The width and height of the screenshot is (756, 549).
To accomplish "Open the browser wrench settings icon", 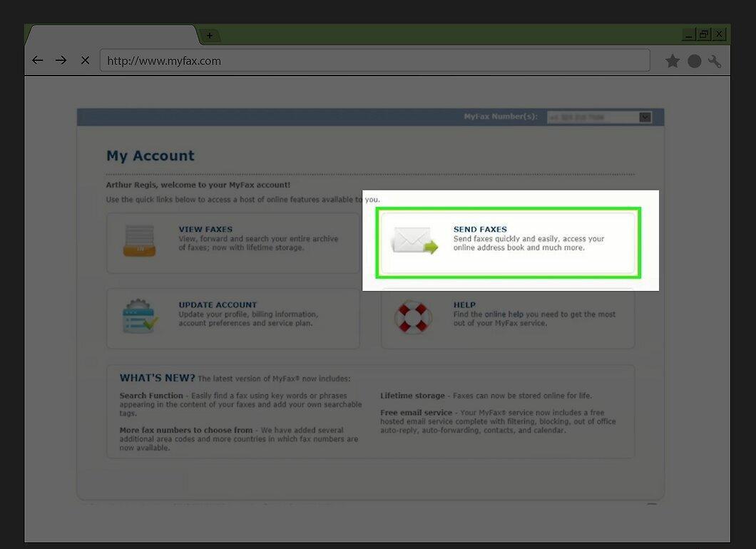I will click(x=715, y=61).
